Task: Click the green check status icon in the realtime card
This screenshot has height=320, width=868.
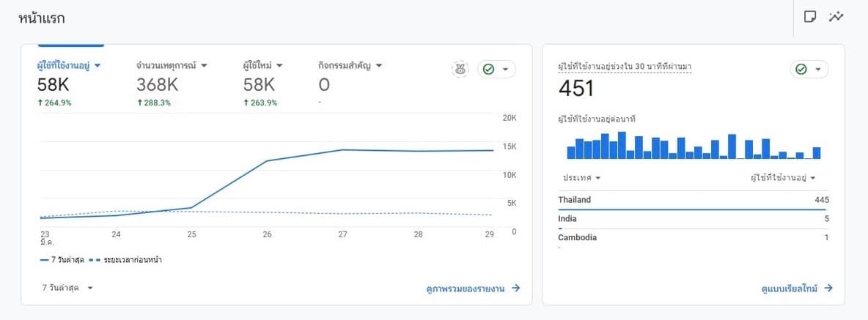Action: coord(801,69)
